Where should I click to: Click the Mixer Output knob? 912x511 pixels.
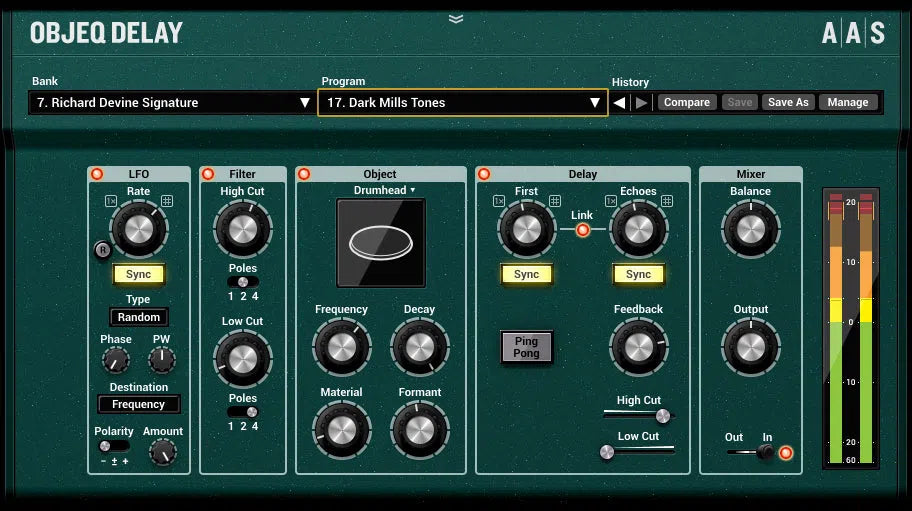pyautogui.click(x=750, y=348)
